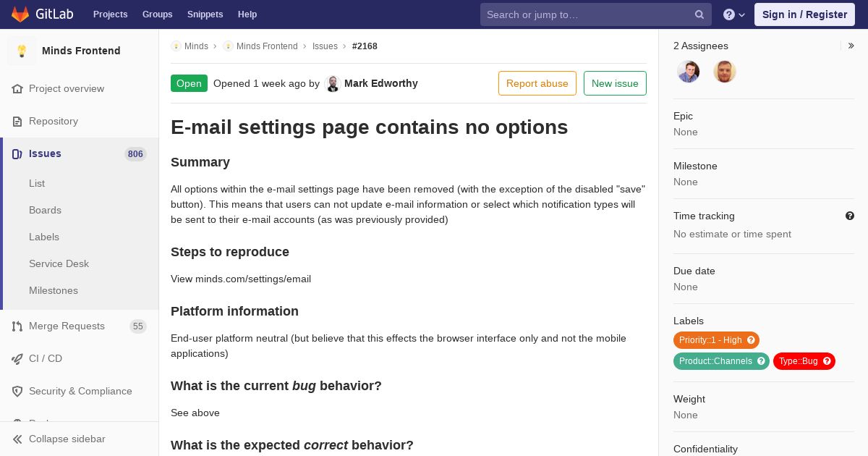Click the Collapse sidebar link

[80, 439]
